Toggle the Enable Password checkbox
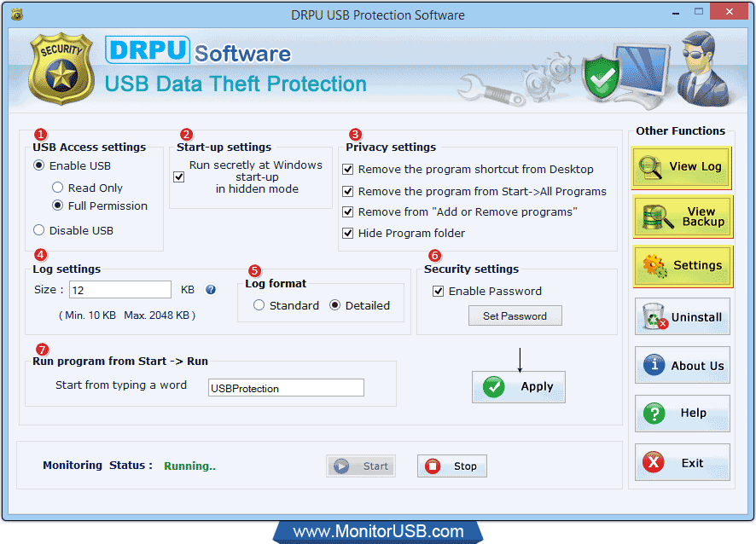This screenshot has width=756, height=544. coord(439,291)
